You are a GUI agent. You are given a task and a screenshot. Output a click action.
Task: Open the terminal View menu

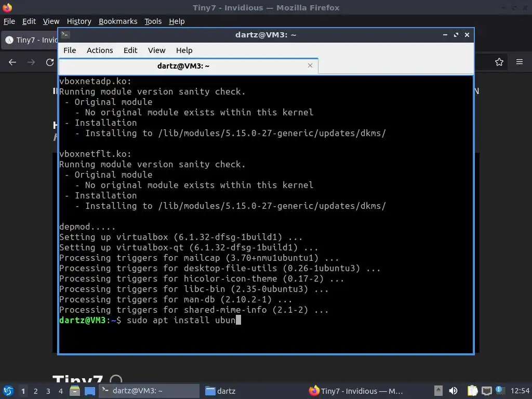click(156, 50)
